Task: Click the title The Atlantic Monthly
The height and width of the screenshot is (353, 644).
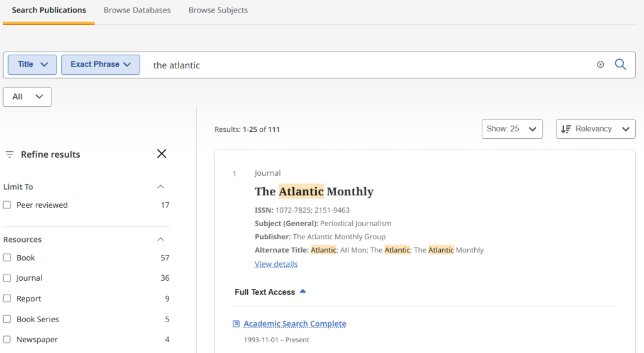Action: (314, 192)
